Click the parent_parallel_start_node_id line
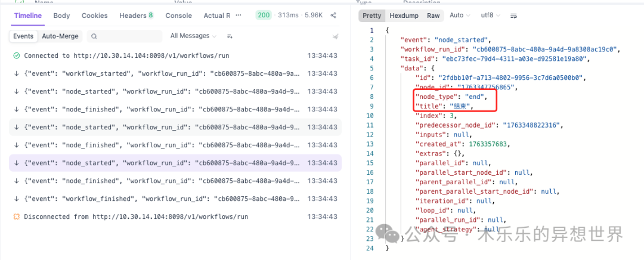The height and width of the screenshot is (260, 644). pyautogui.click(x=487, y=191)
